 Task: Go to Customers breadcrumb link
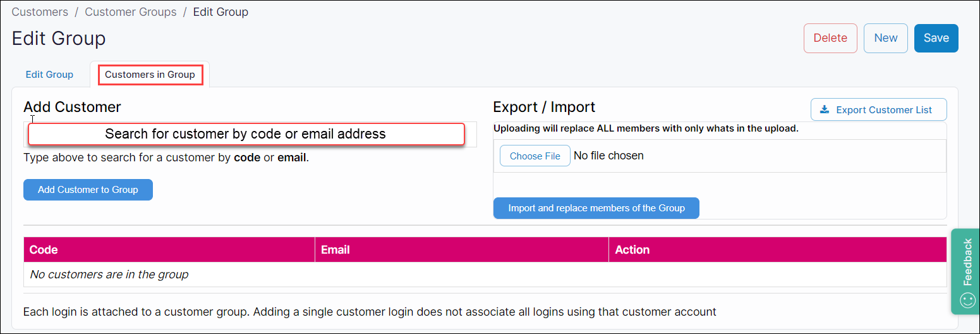click(x=40, y=12)
